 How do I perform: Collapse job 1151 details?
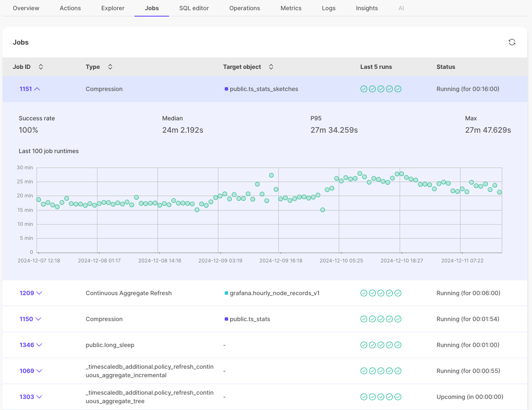(37, 89)
